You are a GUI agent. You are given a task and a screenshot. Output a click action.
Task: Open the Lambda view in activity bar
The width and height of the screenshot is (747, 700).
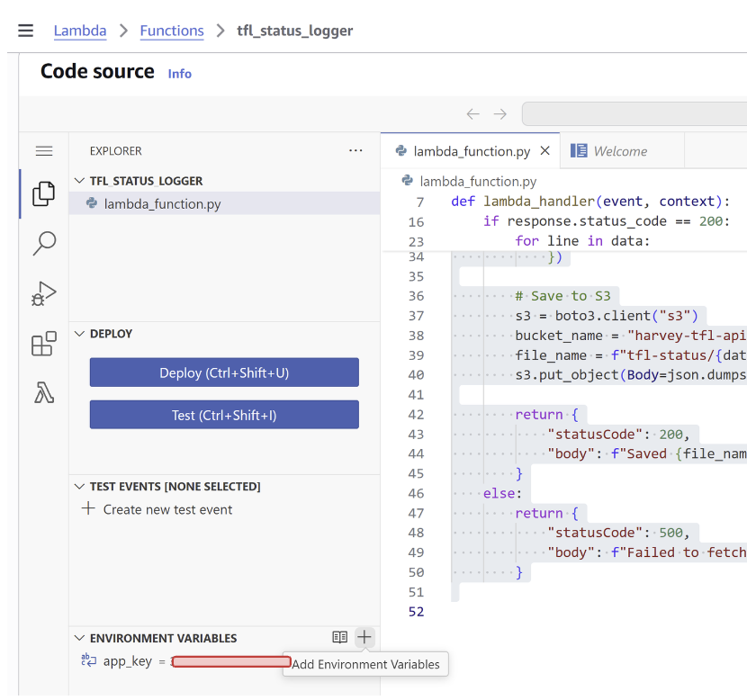click(x=44, y=393)
